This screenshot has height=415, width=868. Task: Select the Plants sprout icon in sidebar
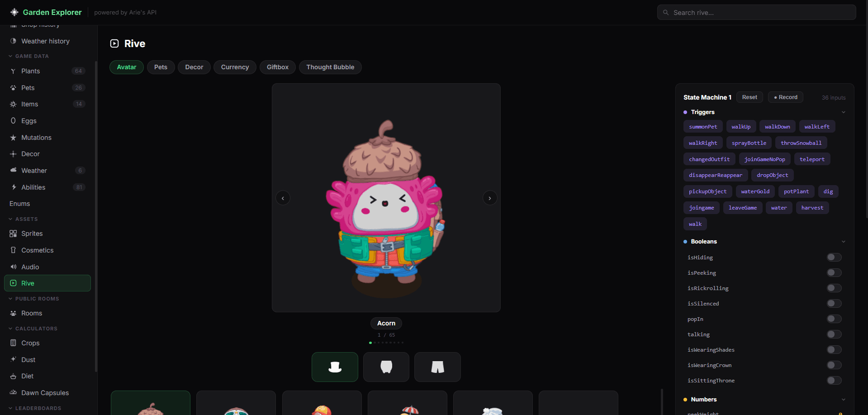(x=13, y=71)
